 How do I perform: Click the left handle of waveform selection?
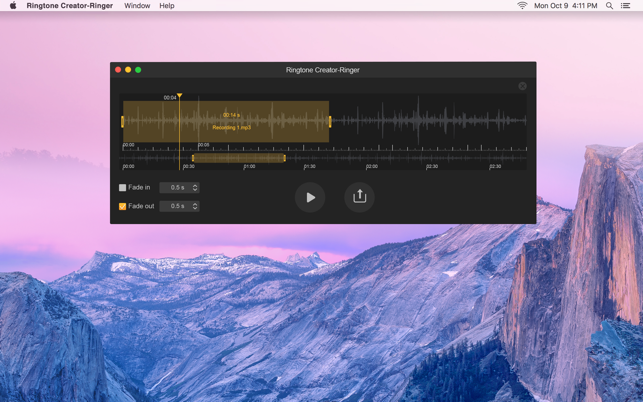click(x=123, y=122)
